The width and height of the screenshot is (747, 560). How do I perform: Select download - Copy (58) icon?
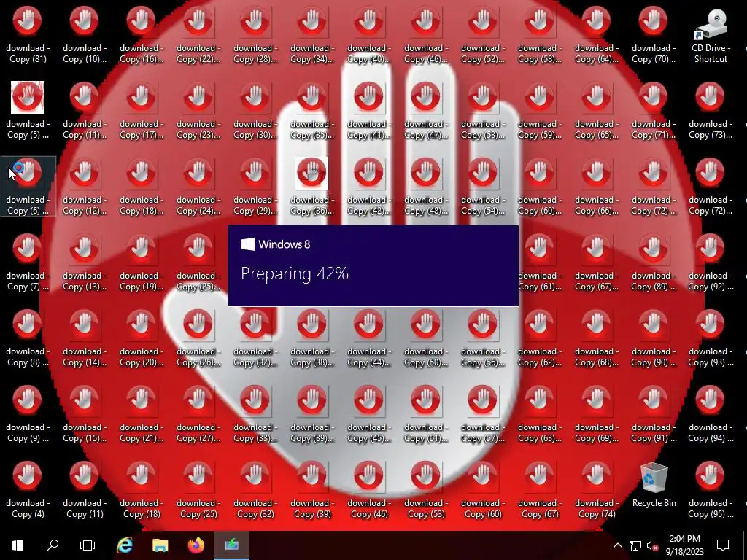[539, 36]
